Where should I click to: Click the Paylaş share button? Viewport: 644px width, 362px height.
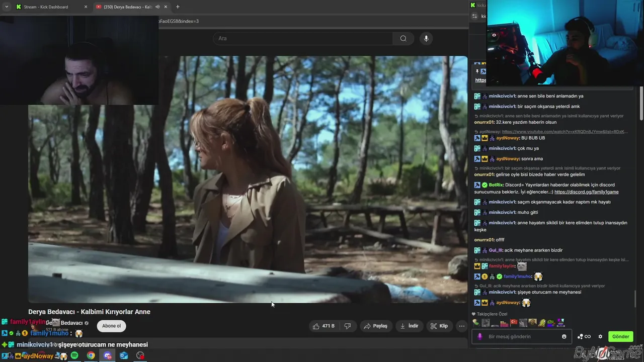point(376,326)
